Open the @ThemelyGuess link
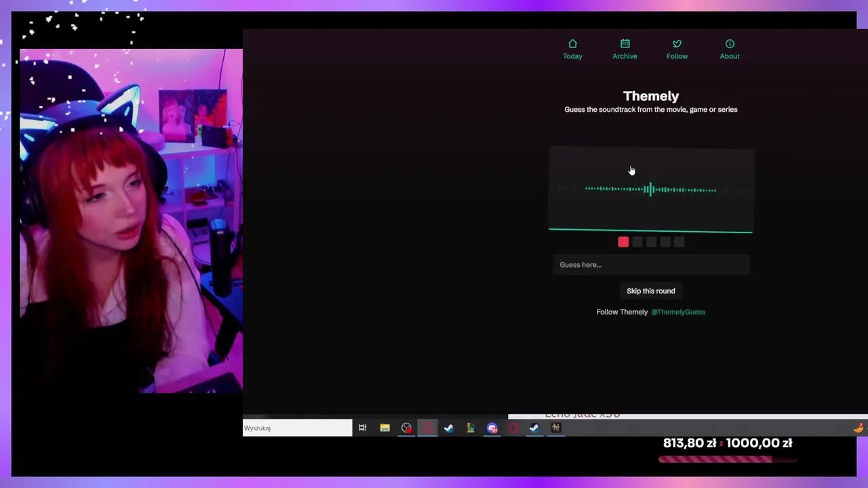Screen dimensions: 868x488 pyautogui.click(x=678, y=312)
